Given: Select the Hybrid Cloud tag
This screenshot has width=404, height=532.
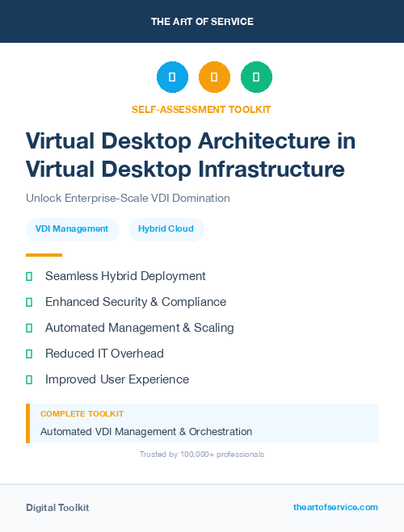Looking at the screenshot, I should [166, 229].
